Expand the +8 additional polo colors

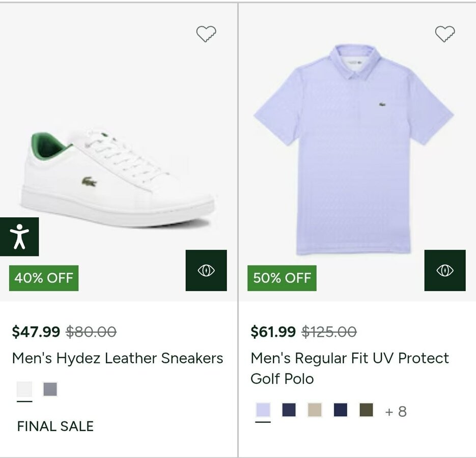pyautogui.click(x=396, y=411)
